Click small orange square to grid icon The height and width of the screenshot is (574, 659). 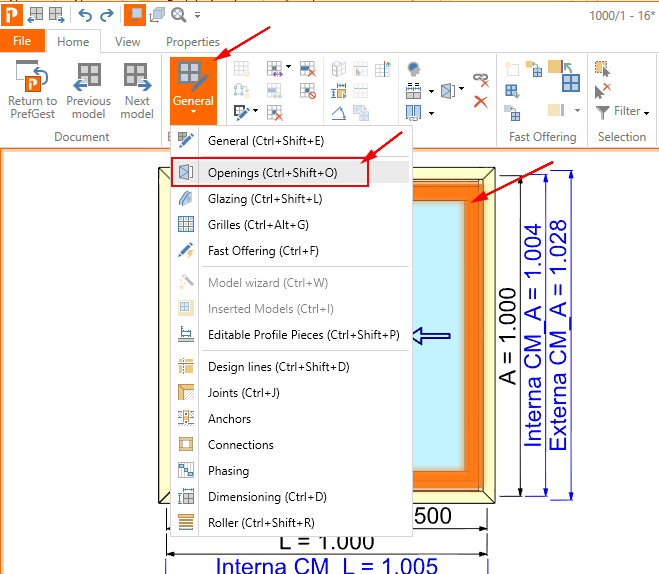coord(534,69)
